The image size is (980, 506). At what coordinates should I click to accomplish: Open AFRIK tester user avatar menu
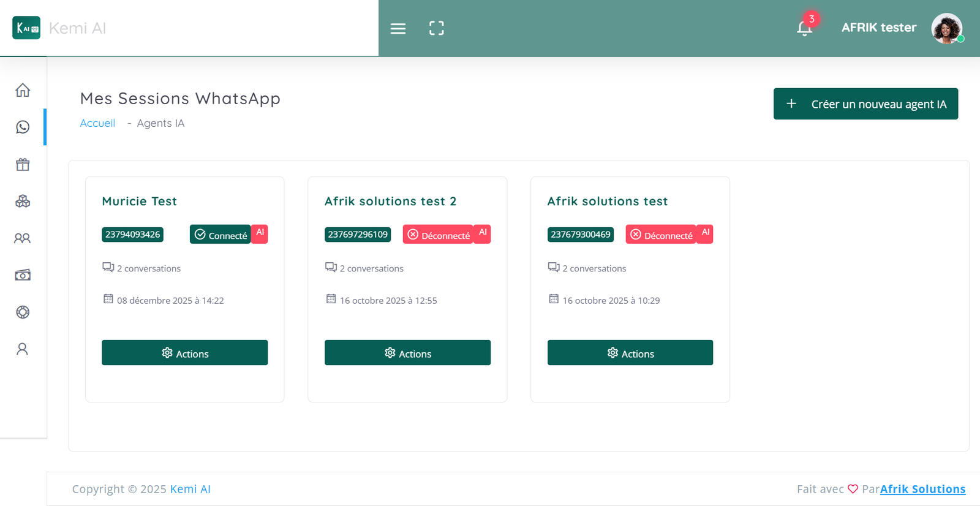[x=946, y=28]
